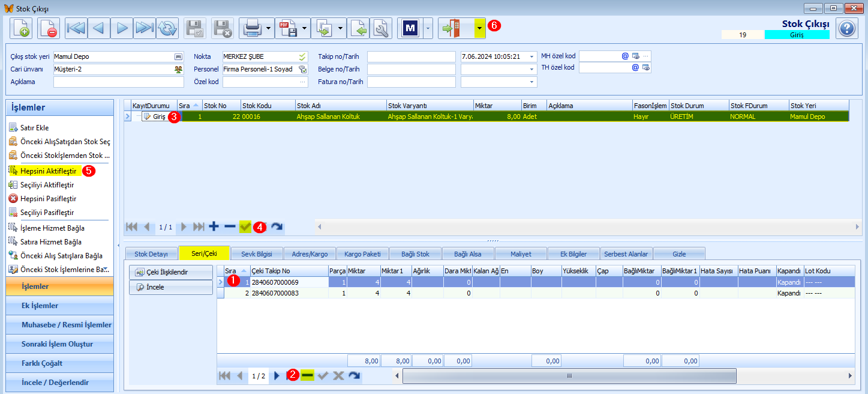This screenshot has height=394, width=868.
Task: Open the copy documents dropdown arrow
Action: 340,28
